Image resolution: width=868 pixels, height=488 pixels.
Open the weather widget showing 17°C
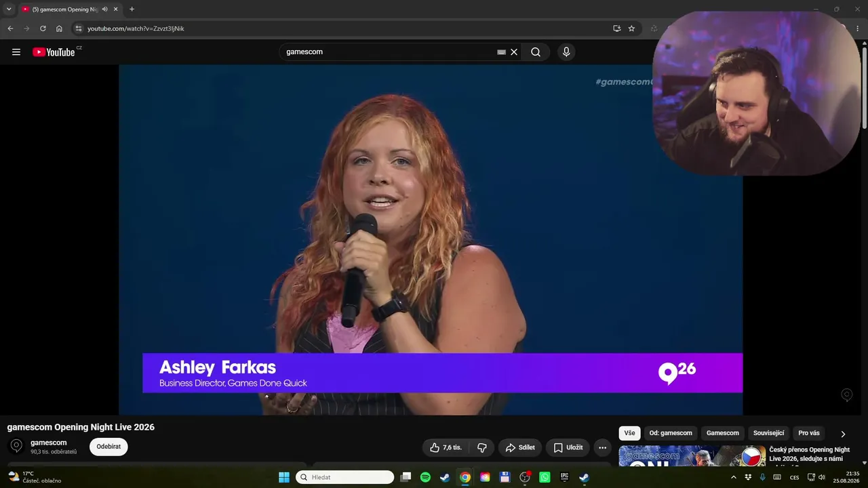pos(34,477)
